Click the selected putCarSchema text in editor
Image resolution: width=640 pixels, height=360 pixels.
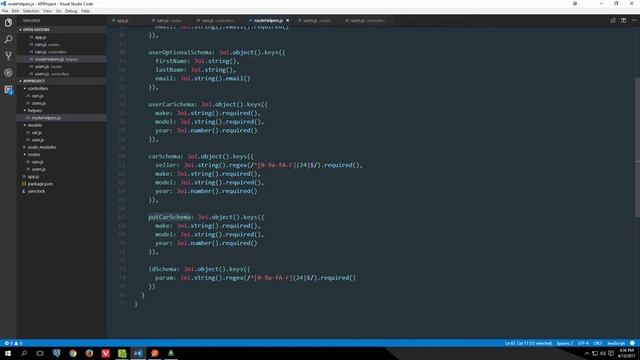169,217
